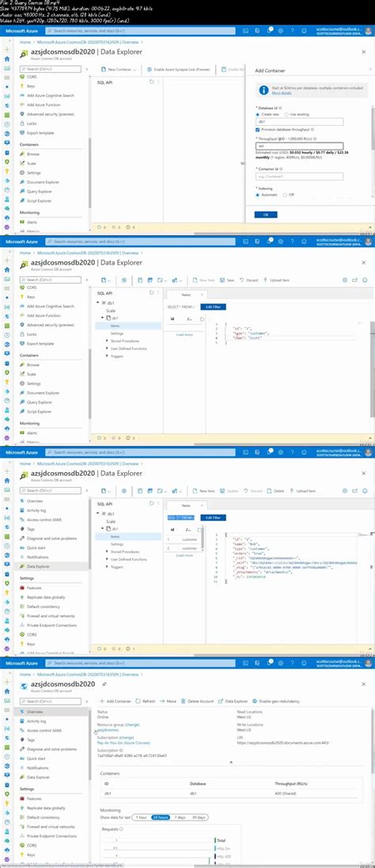This screenshot has width=375, height=868.
Task: Click OK in the Add Container panel
Action: pos(266,215)
